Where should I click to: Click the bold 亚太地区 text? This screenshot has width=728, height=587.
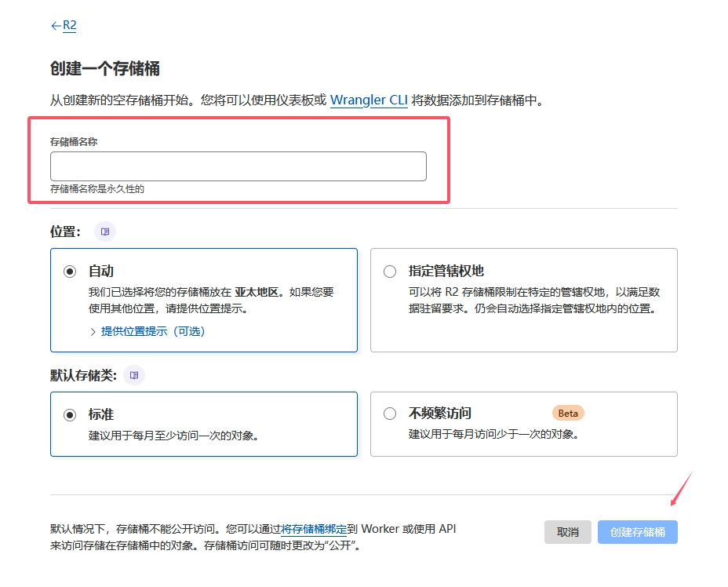pos(257,292)
